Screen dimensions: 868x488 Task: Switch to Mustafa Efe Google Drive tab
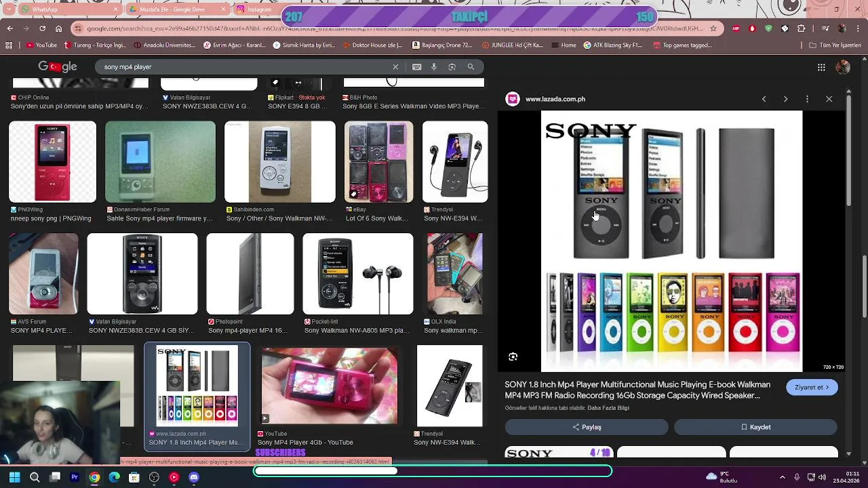click(178, 9)
